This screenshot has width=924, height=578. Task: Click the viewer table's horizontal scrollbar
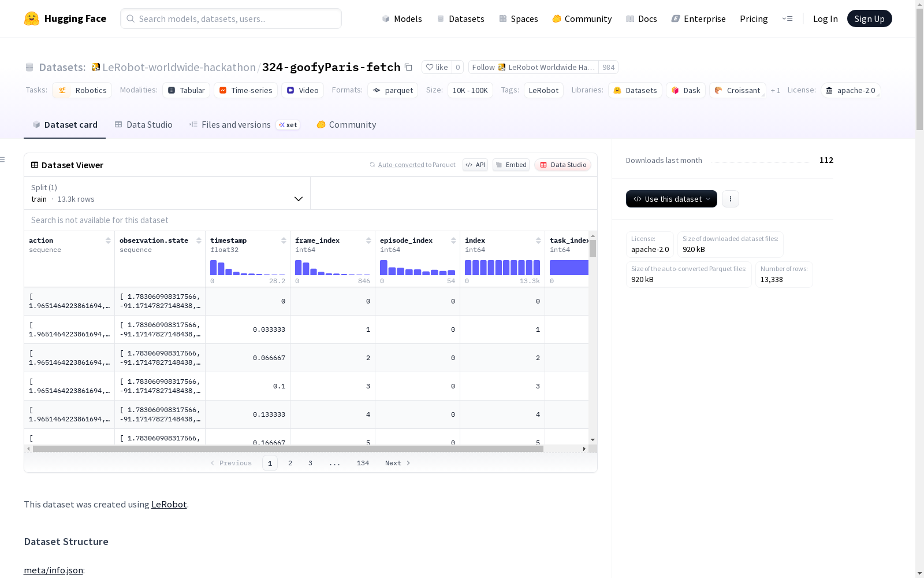tap(288, 449)
